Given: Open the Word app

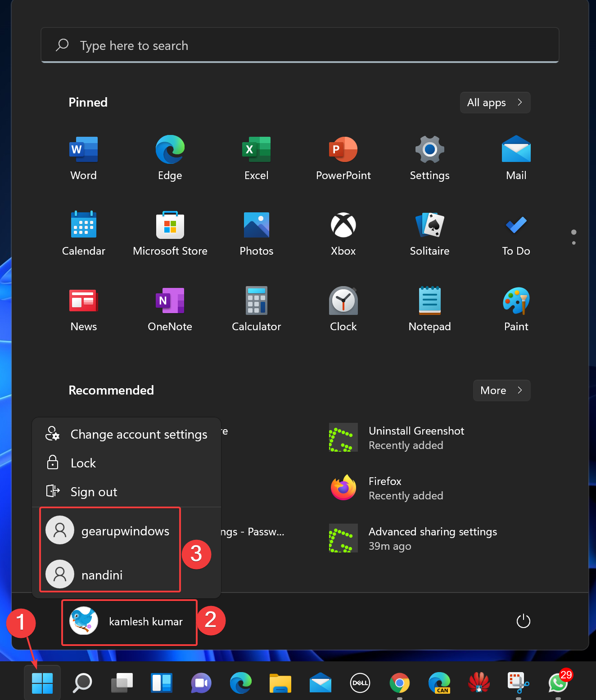Looking at the screenshot, I should pyautogui.click(x=84, y=158).
